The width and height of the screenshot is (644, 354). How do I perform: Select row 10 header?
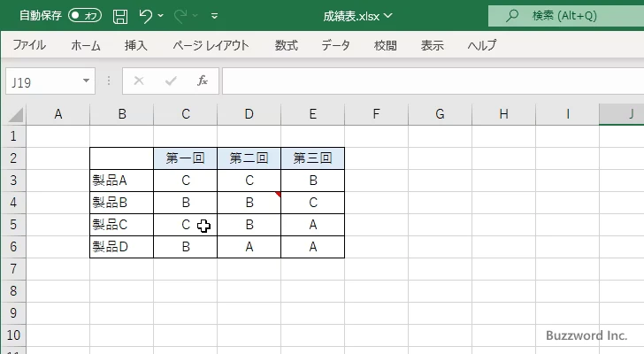pyautogui.click(x=13, y=335)
